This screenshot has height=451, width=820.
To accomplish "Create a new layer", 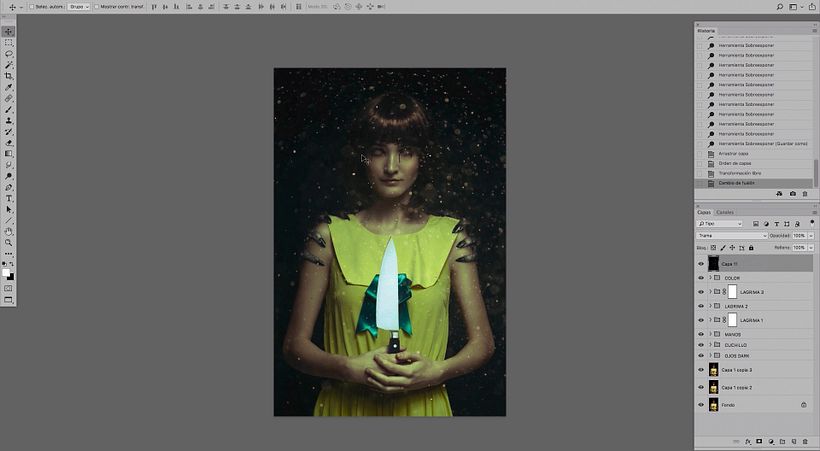I will (794, 442).
